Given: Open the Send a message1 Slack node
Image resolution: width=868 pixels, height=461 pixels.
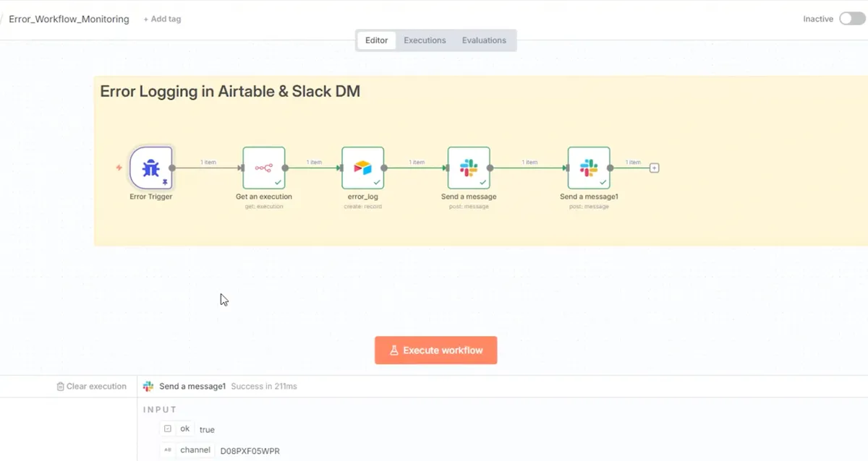Looking at the screenshot, I should pos(589,168).
